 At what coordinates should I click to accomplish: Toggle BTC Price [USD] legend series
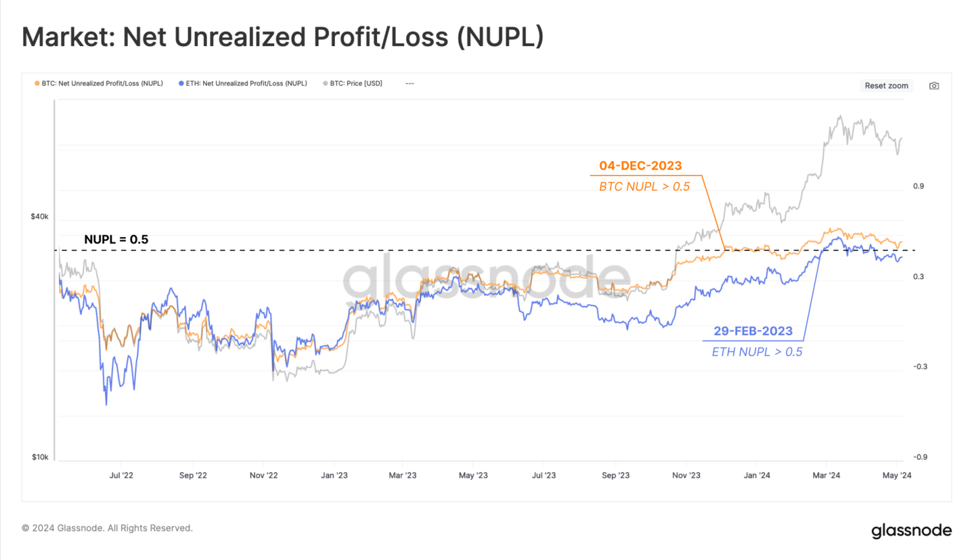(353, 84)
